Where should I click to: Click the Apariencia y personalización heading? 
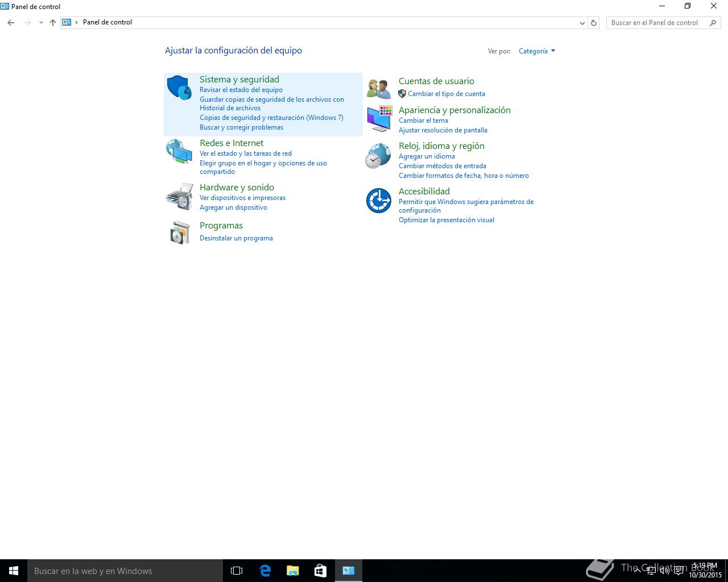(454, 110)
